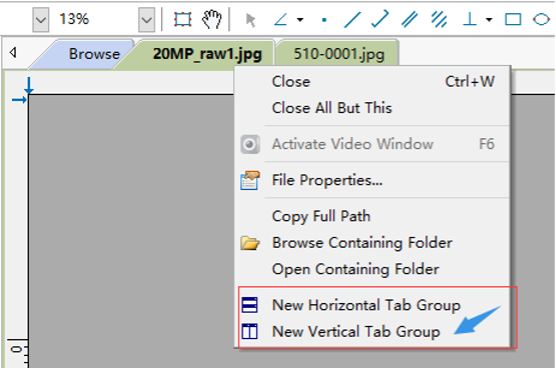Pick the single line measurement tool
556x368 pixels.
tap(352, 19)
